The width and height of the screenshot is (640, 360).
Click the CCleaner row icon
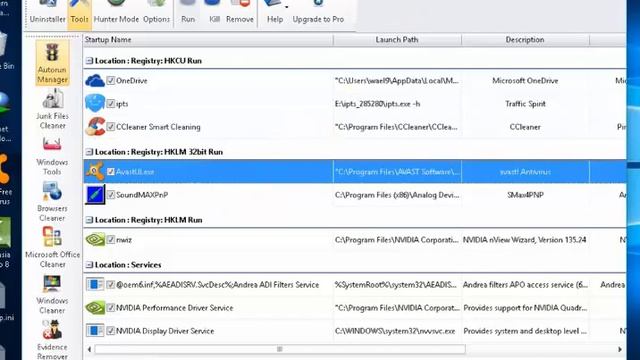(95, 127)
